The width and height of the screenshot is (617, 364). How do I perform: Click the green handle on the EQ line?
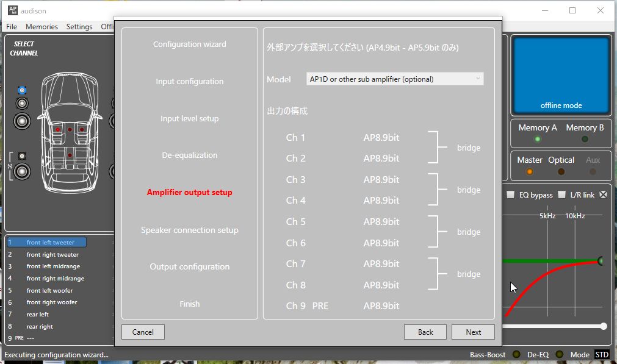[601, 260]
